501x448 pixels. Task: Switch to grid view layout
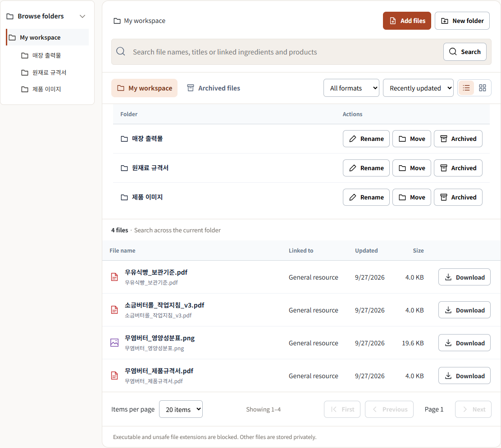pos(483,88)
